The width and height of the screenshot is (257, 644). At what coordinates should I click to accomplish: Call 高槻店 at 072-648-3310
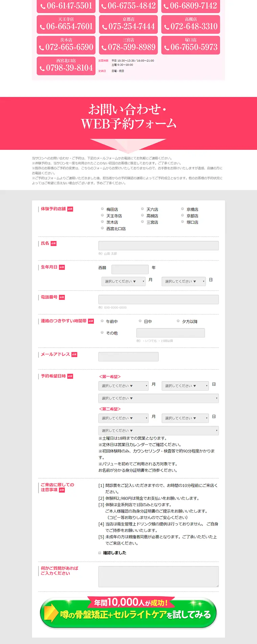190,24
